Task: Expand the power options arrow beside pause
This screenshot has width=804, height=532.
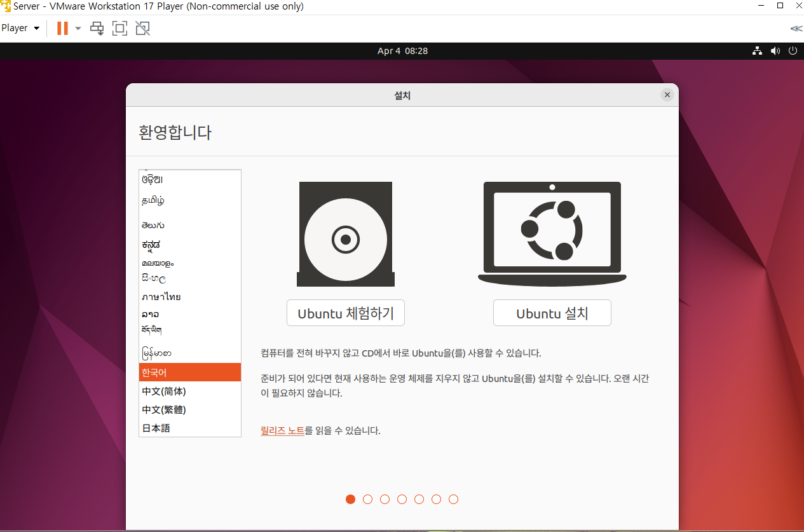Action: [78, 28]
